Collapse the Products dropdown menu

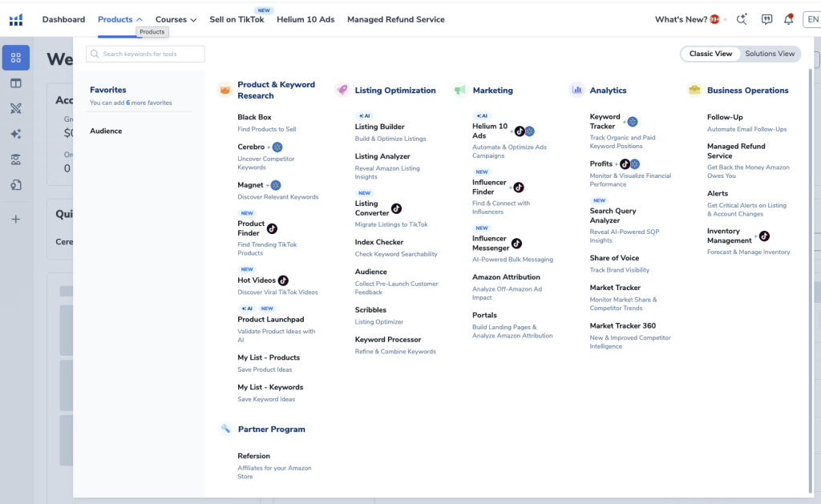point(120,19)
